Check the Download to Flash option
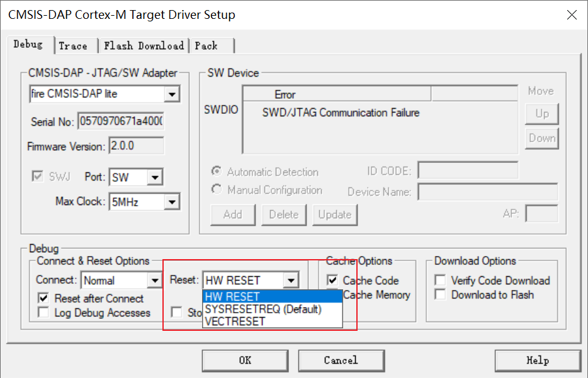Screen dimensions: 588x378 [441, 294]
